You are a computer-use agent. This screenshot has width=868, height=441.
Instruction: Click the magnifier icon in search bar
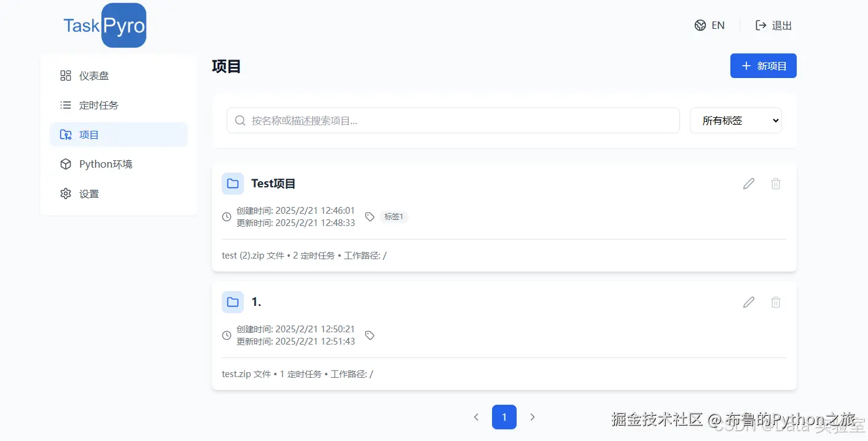click(x=240, y=120)
